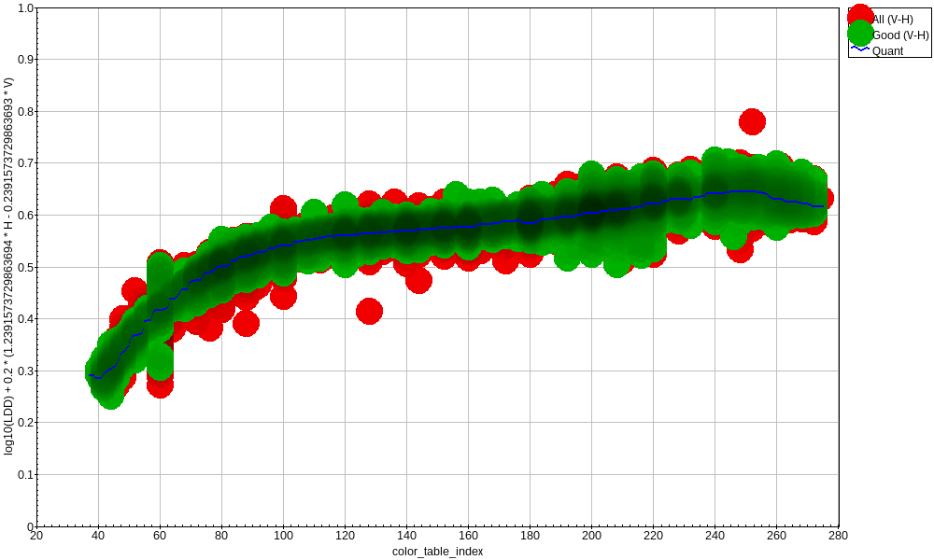Click the x-axis tick label 280
The width and height of the screenshot is (934, 560).
pyautogui.click(x=838, y=536)
